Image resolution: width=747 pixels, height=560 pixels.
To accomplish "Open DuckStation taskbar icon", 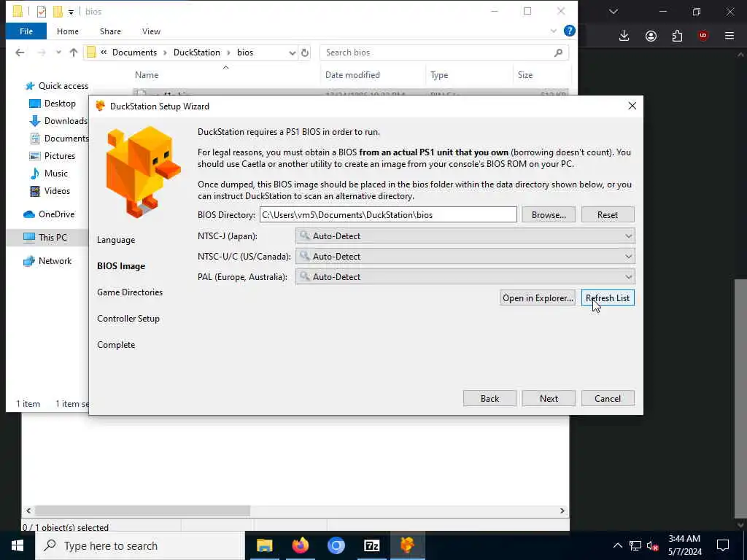I will (407, 545).
